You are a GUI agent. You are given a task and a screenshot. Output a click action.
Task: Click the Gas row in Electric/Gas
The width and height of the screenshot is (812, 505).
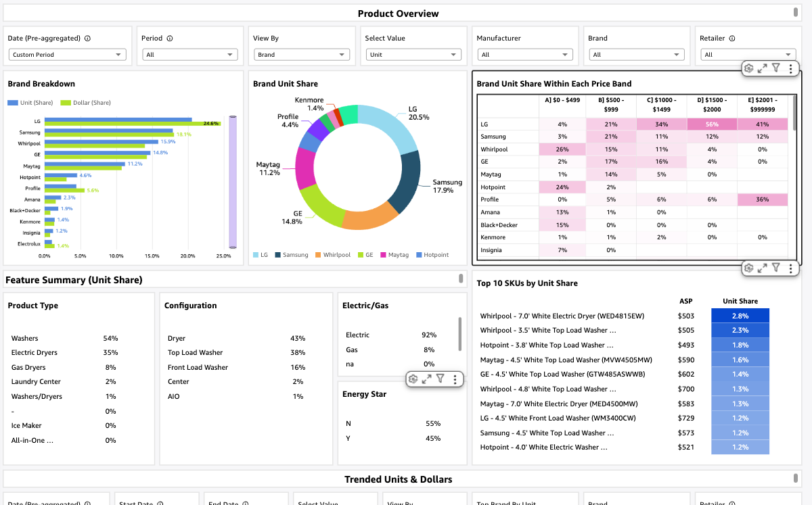[390, 350]
